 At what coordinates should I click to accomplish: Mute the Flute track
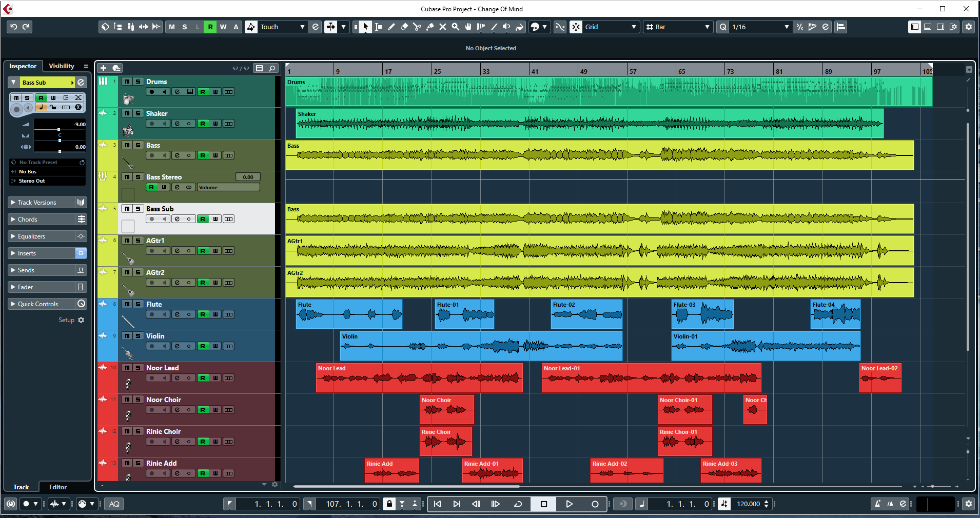coord(127,304)
